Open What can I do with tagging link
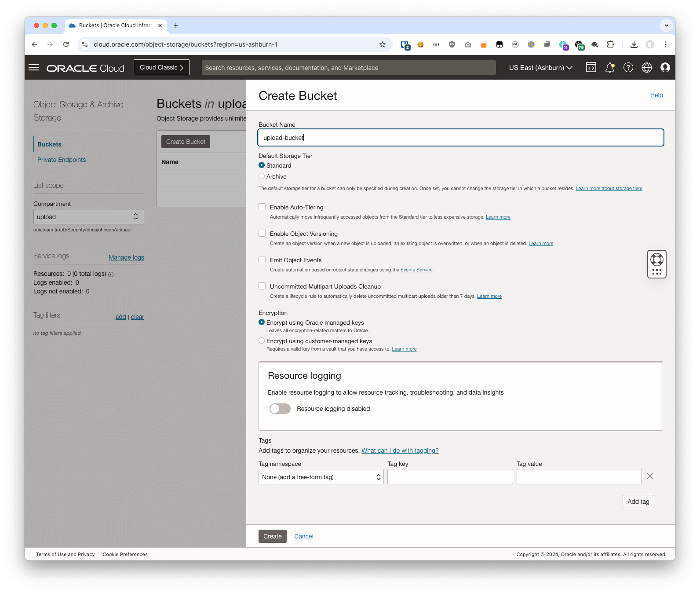This screenshot has width=700, height=593. [x=400, y=450]
